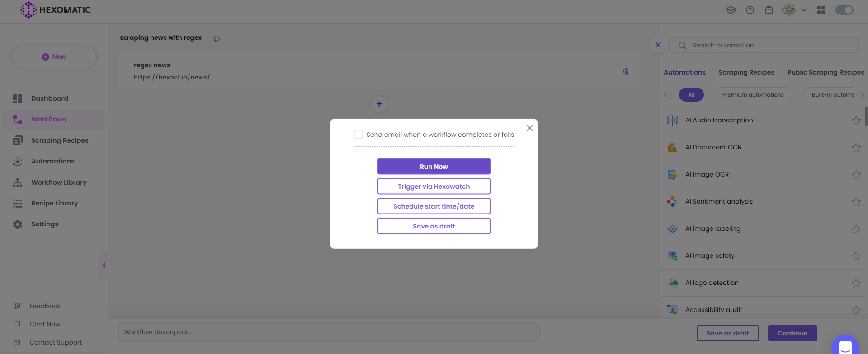Select the All filter chip
868x354 pixels.
point(691,95)
